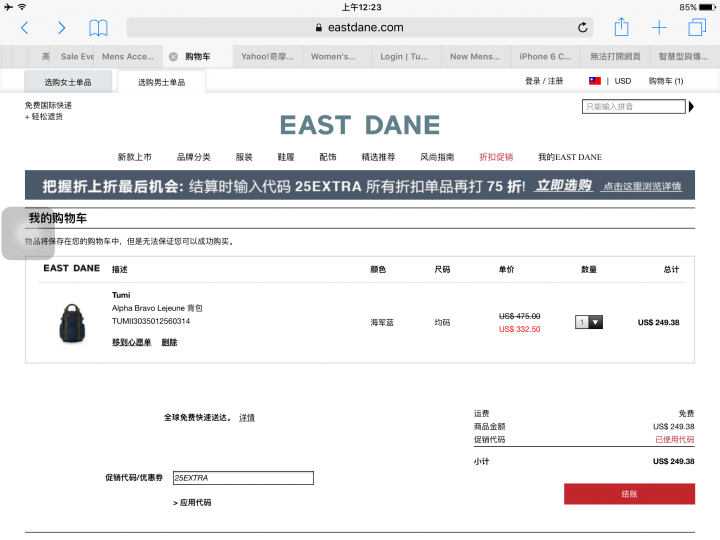Open 鞋履 menu
Image resolution: width=720 pixels, height=540 pixels.
point(286,157)
